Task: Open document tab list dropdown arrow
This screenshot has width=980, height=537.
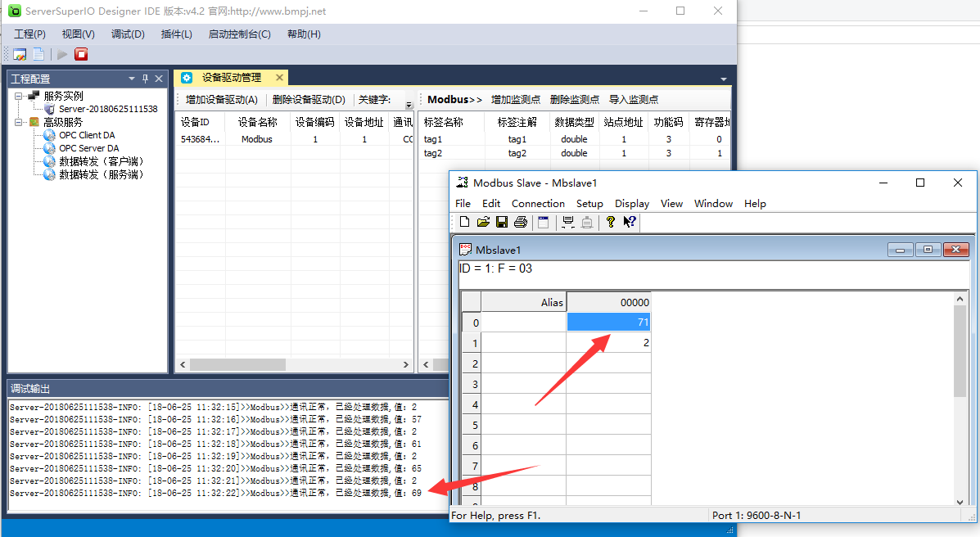Action: pyautogui.click(x=723, y=79)
